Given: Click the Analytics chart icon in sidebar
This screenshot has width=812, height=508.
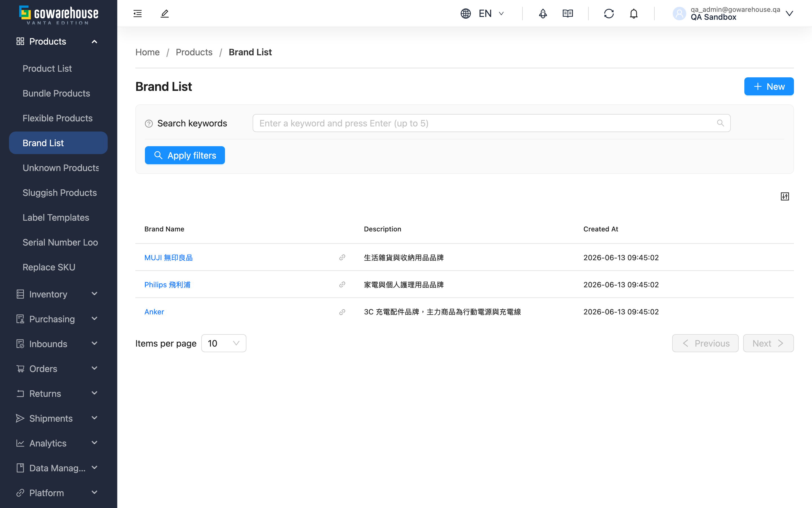Looking at the screenshot, I should [20, 443].
